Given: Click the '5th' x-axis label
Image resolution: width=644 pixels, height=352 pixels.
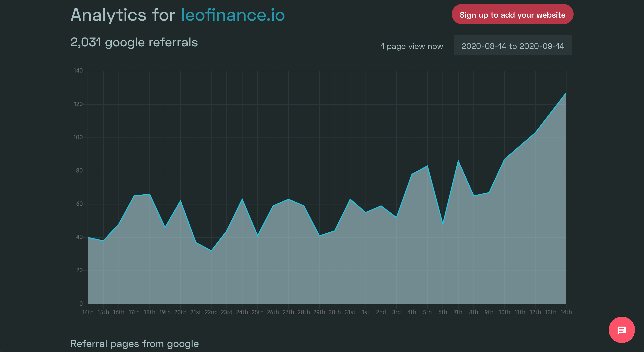Looking at the screenshot, I should [x=427, y=312].
